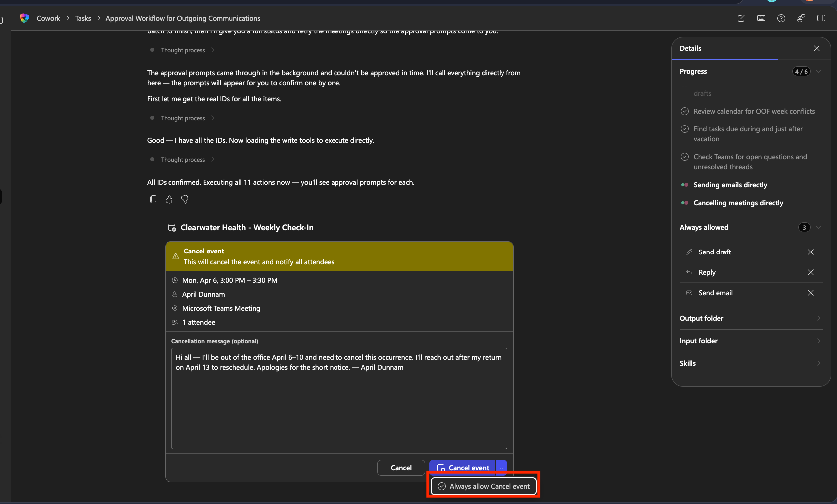This screenshot has width=837, height=504.
Task: Remove Reply from always allowed
Action: 811,272
